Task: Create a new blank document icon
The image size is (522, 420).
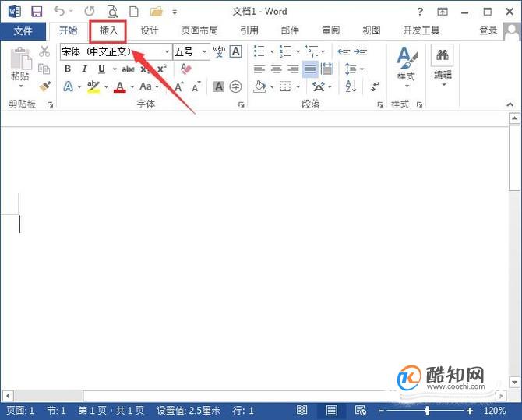Action: click(x=134, y=12)
